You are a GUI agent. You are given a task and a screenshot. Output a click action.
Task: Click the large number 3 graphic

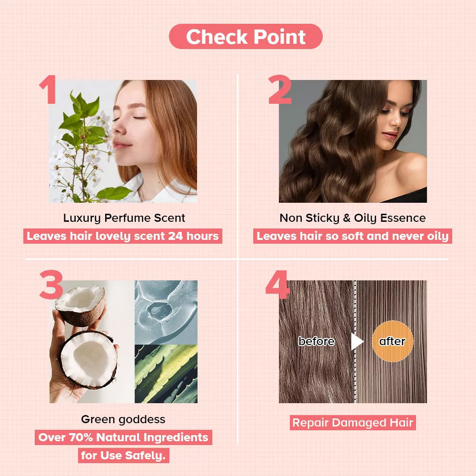[51, 285]
